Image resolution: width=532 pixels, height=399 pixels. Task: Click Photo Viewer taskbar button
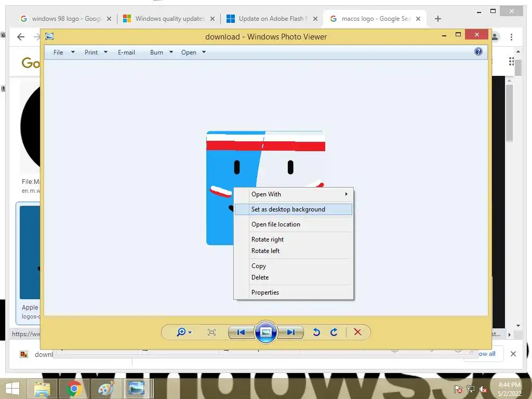[137, 389]
